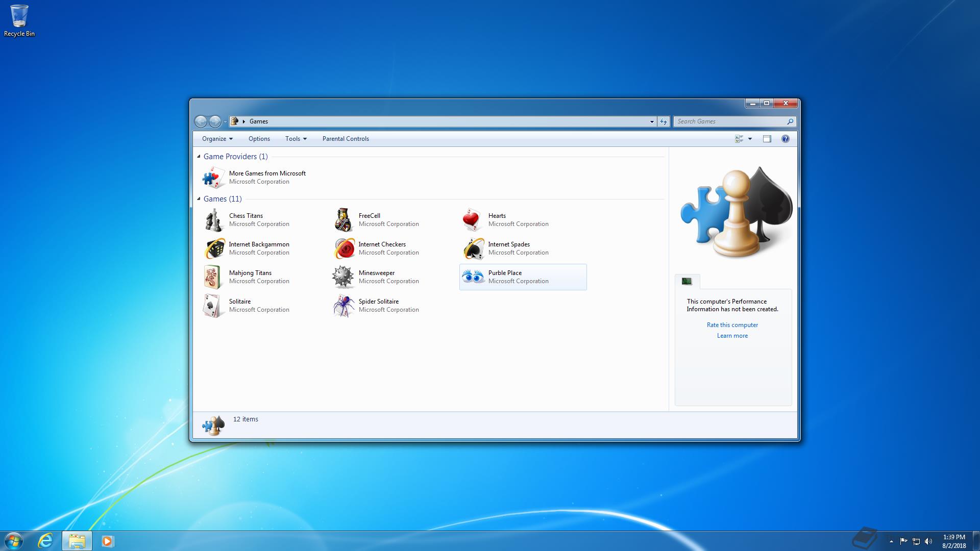Select the Spider Solitaire title text
Screen dimensions: 980x551
click(379, 302)
